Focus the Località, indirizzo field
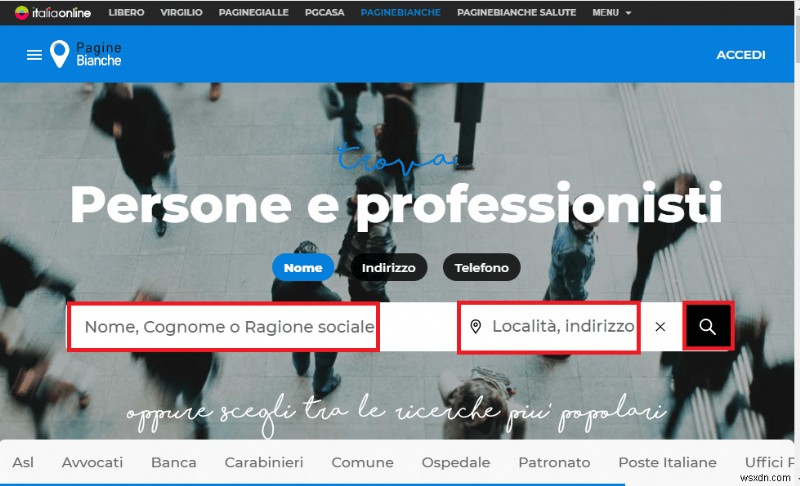This screenshot has width=800, height=486. click(x=548, y=326)
